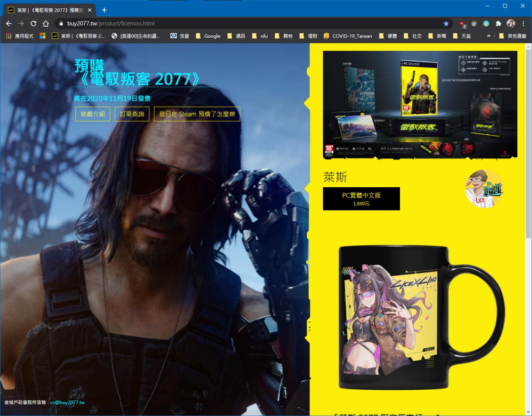This screenshot has height=416, width=532.
Task: Open the 應用程式 apps shortcut
Action: pyautogui.click(x=20, y=36)
